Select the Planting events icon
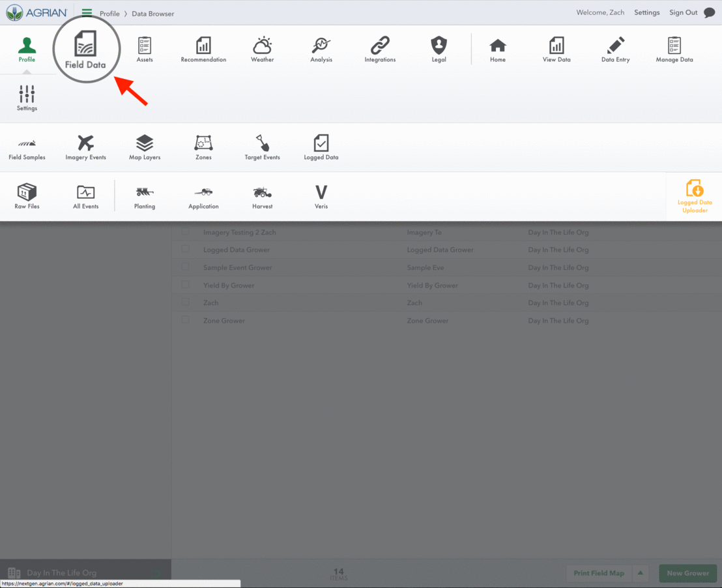 pyautogui.click(x=144, y=196)
